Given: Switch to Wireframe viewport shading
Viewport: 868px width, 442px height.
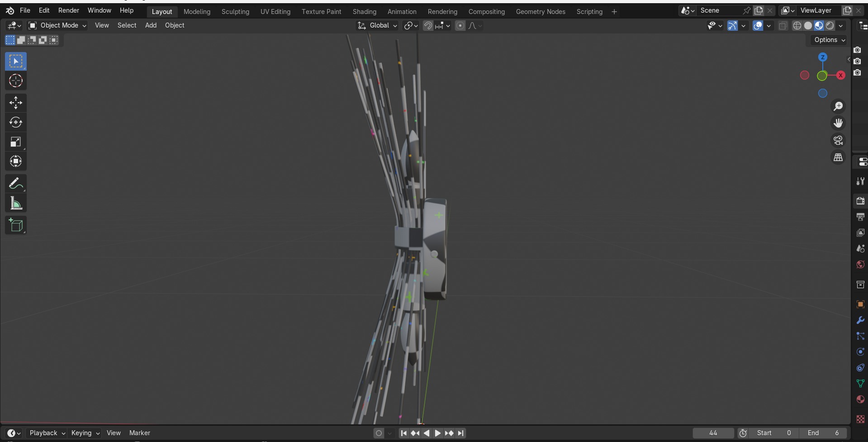Looking at the screenshot, I should point(797,26).
